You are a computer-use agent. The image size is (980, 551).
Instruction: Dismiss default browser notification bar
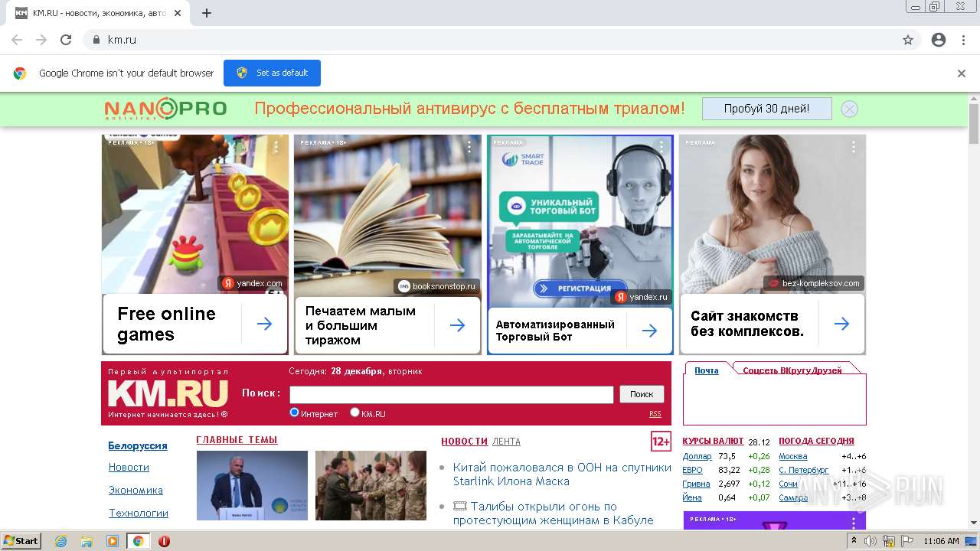[x=962, y=73]
